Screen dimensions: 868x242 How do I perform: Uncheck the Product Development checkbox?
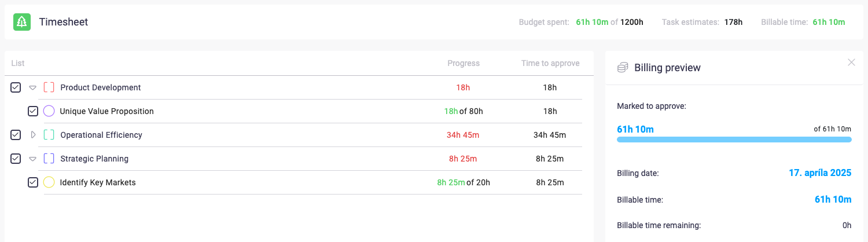click(x=16, y=87)
